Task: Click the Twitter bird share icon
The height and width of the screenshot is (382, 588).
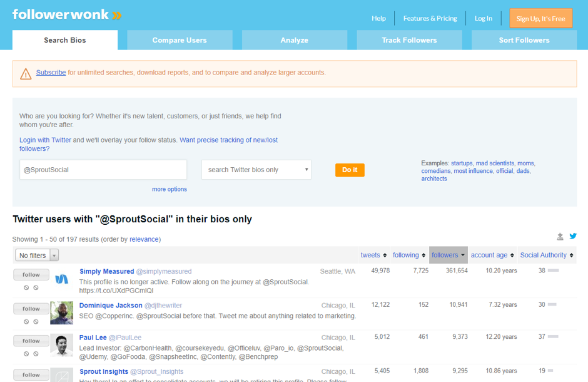Action: pos(572,236)
